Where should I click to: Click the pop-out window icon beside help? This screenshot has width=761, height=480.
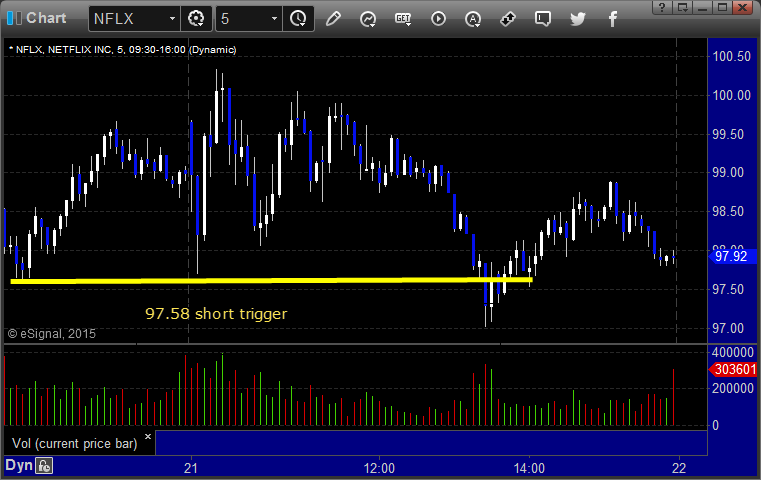[x=682, y=7]
